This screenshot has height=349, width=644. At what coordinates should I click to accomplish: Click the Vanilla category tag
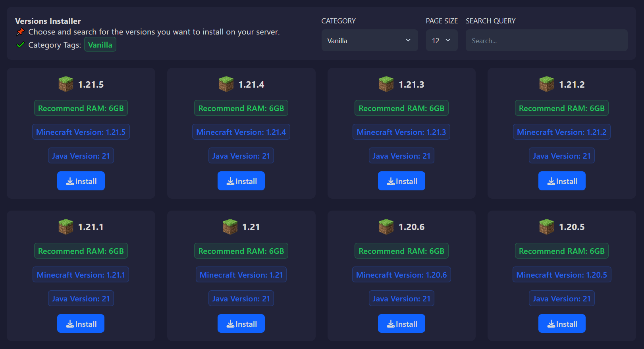[x=100, y=45]
